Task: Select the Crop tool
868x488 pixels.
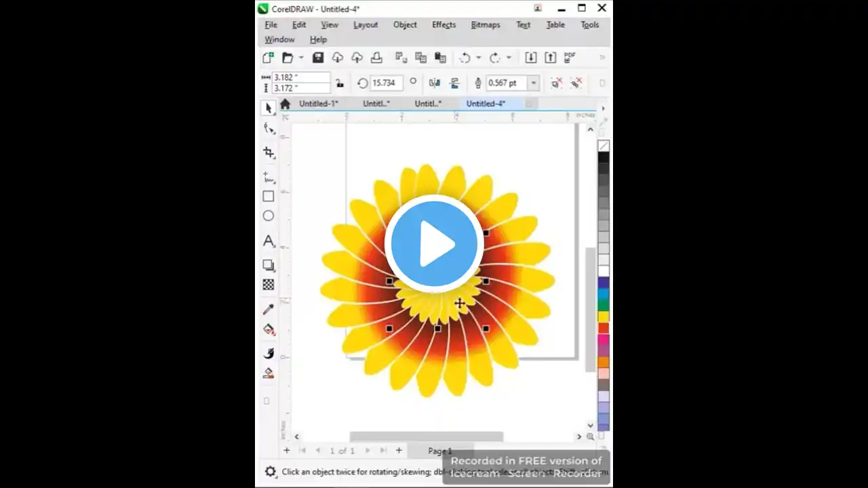Action: [269, 152]
